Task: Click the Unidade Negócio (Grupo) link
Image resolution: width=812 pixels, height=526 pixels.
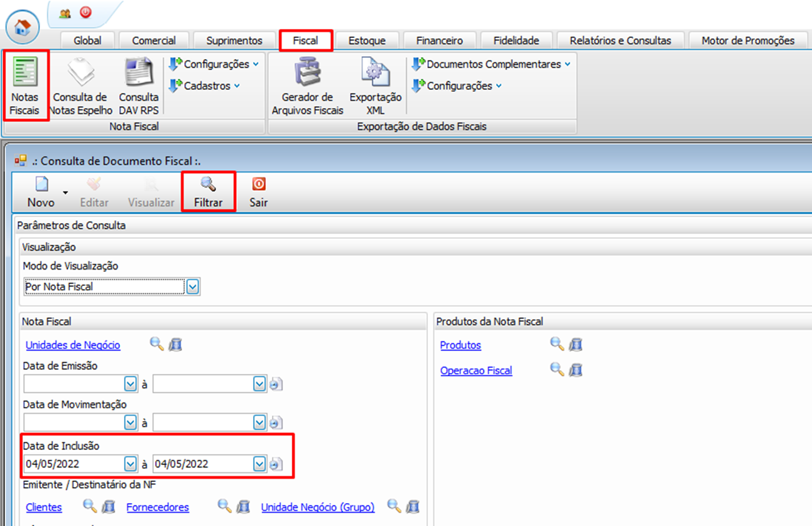Action: [318, 507]
